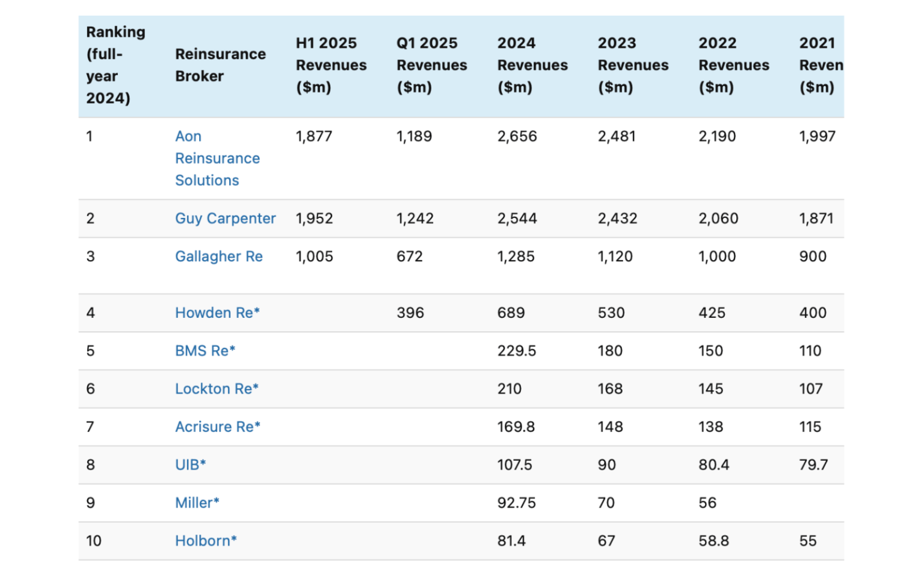Open the Gallagher Re link
This screenshot has width=924, height=578.
coord(218,256)
